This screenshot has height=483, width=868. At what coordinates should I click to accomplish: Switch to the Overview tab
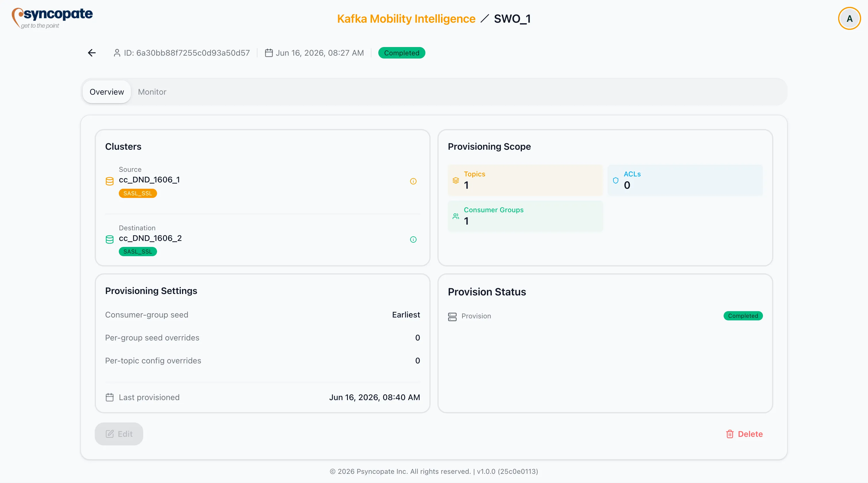(x=107, y=92)
